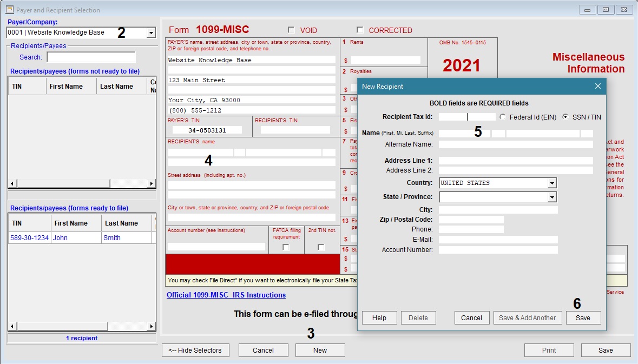Image resolution: width=638 pixels, height=364 pixels.
Task: Select the SSN / TIN radio button
Action: click(565, 117)
